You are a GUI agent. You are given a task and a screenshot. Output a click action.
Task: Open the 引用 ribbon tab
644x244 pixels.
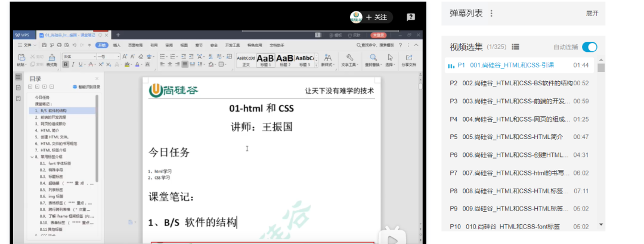pyautogui.click(x=154, y=45)
